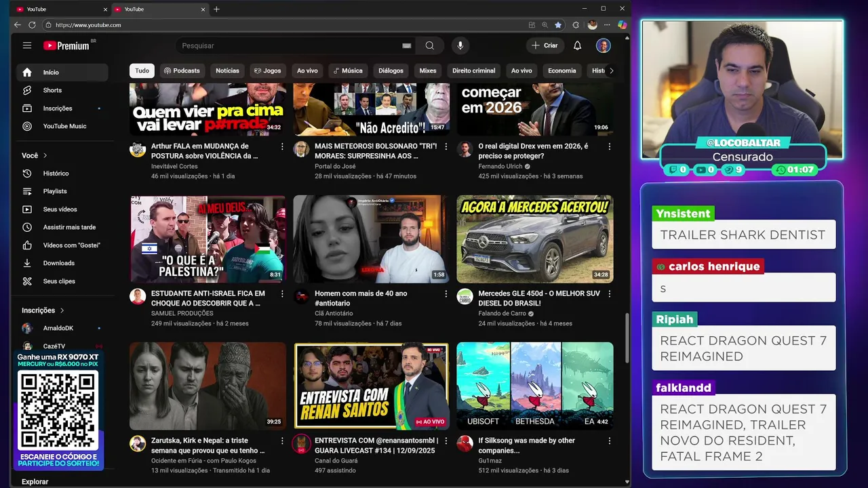Open Explorar section at sidebar bottom

[x=35, y=481]
